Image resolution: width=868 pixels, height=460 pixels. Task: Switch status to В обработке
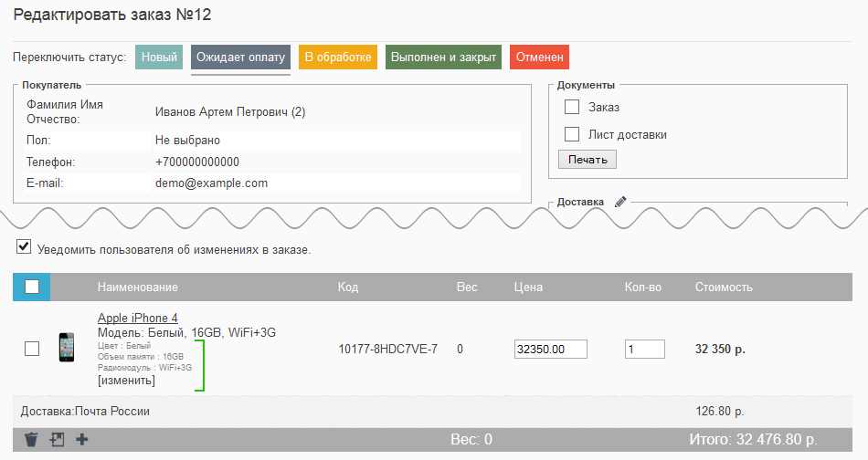tap(338, 57)
